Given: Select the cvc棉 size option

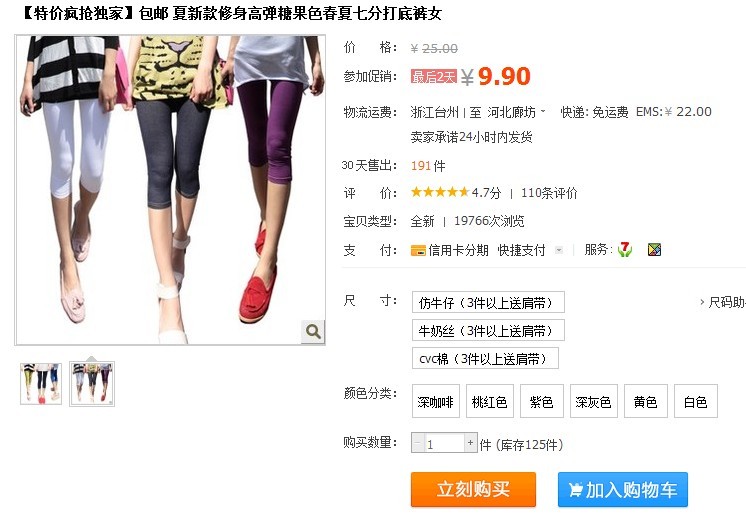Looking at the screenshot, I should point(485,358).
